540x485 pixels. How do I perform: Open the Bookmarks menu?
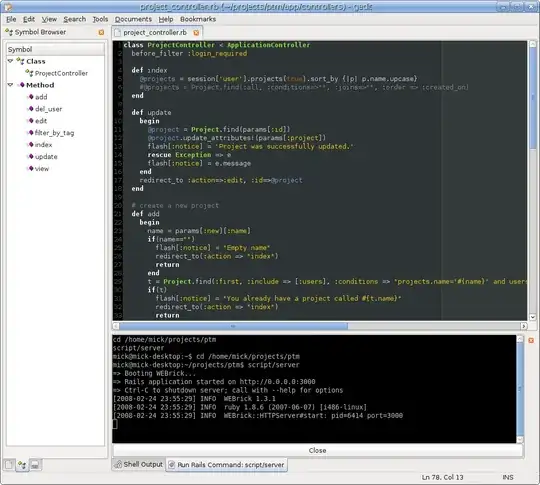(x=198, y=19)
